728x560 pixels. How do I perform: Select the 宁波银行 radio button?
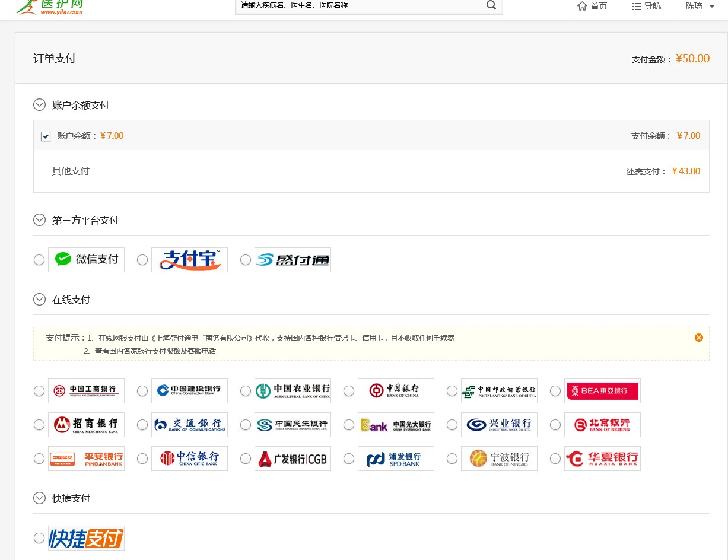[x=452, y=459]
